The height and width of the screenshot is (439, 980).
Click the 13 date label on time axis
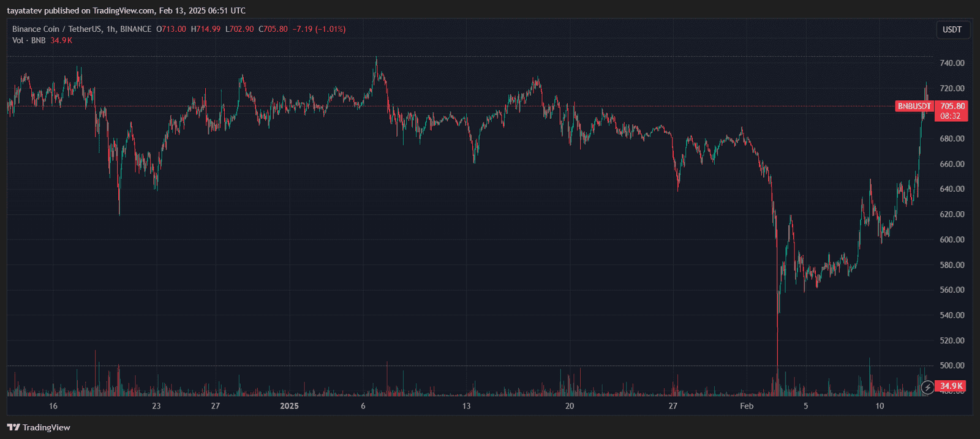[x=466, y=406]
